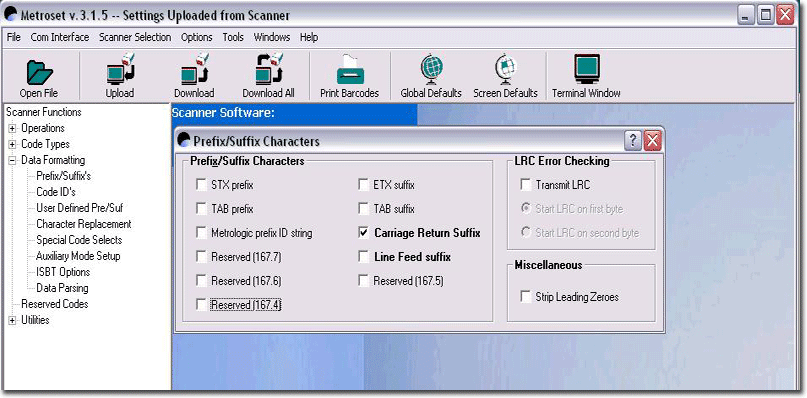Apply Global Defaults globe icon
The image size is (807, 398).
[431, 69]
